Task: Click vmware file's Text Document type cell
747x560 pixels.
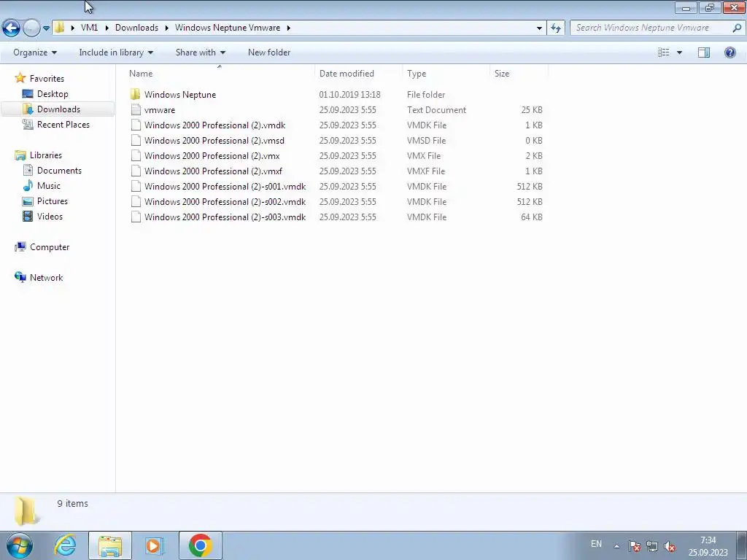Action: (436, 109)
